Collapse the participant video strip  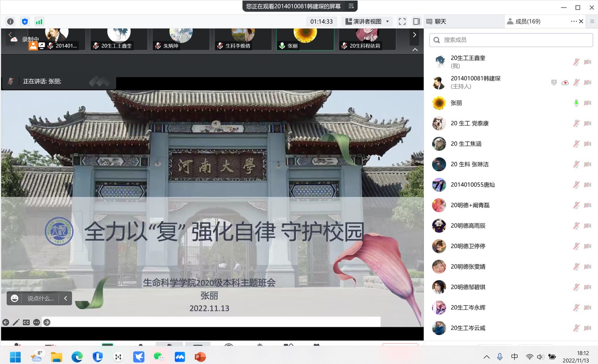pyautogui.click(x=415, y=50)
